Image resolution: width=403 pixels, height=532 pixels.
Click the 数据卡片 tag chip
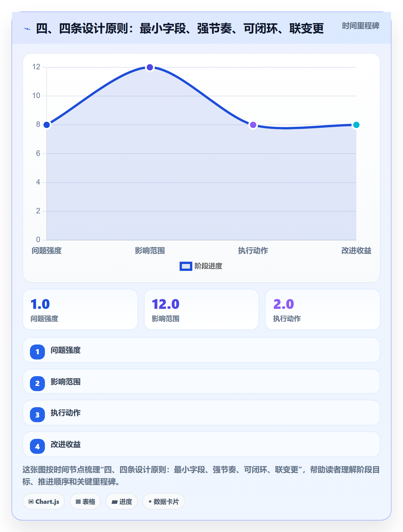tap(164, 502)
